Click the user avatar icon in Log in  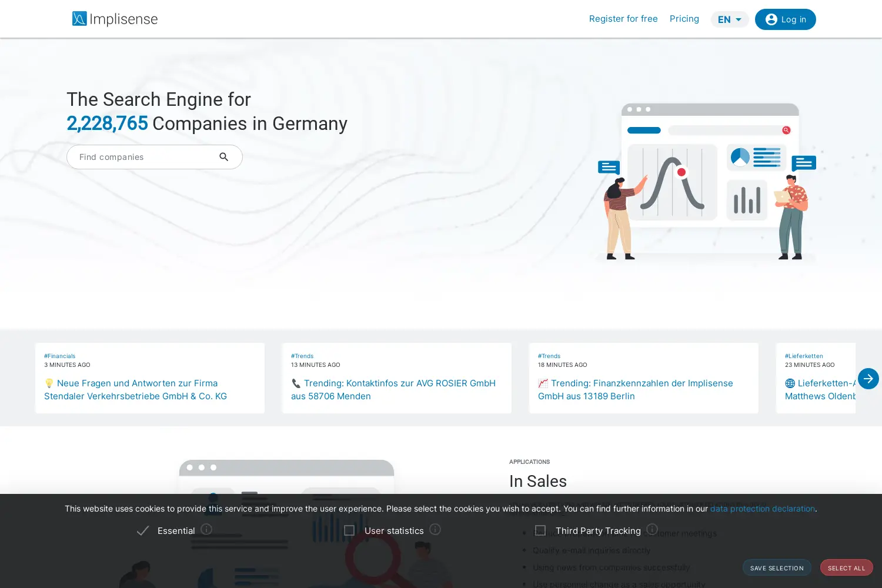771,19
